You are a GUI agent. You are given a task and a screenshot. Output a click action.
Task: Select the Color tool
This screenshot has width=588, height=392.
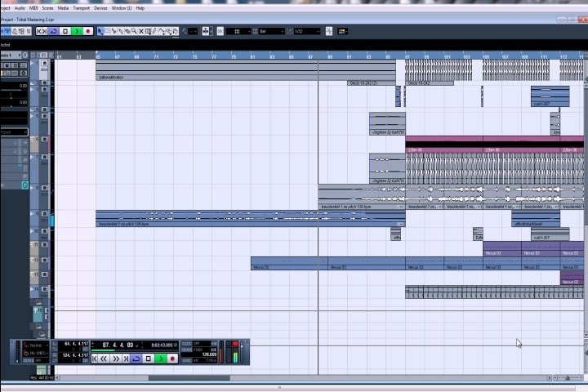pos(176,32)
